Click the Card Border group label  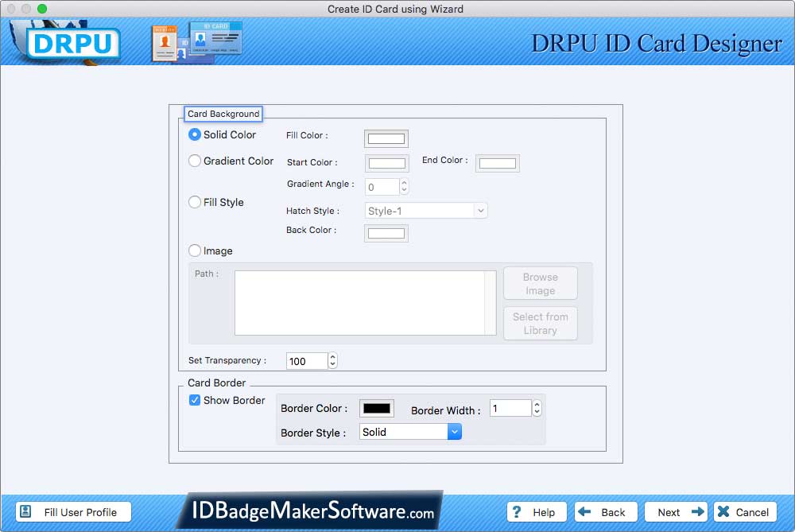coord(216,382)
